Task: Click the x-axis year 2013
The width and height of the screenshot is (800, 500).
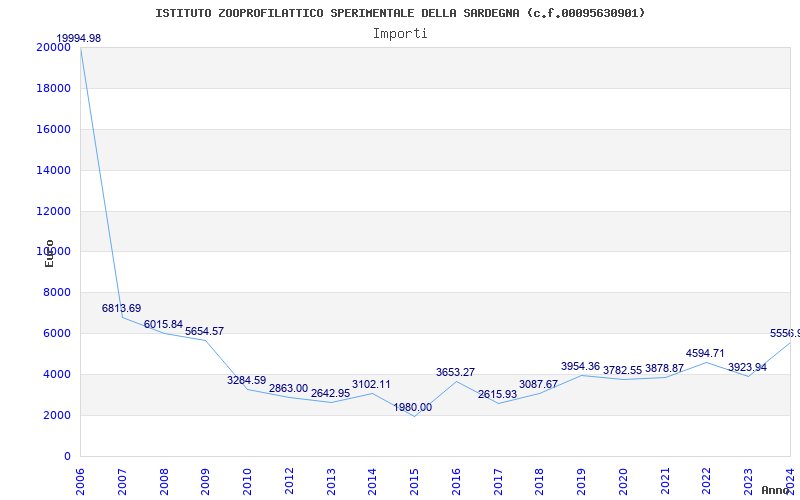Action: coord(331,482)
